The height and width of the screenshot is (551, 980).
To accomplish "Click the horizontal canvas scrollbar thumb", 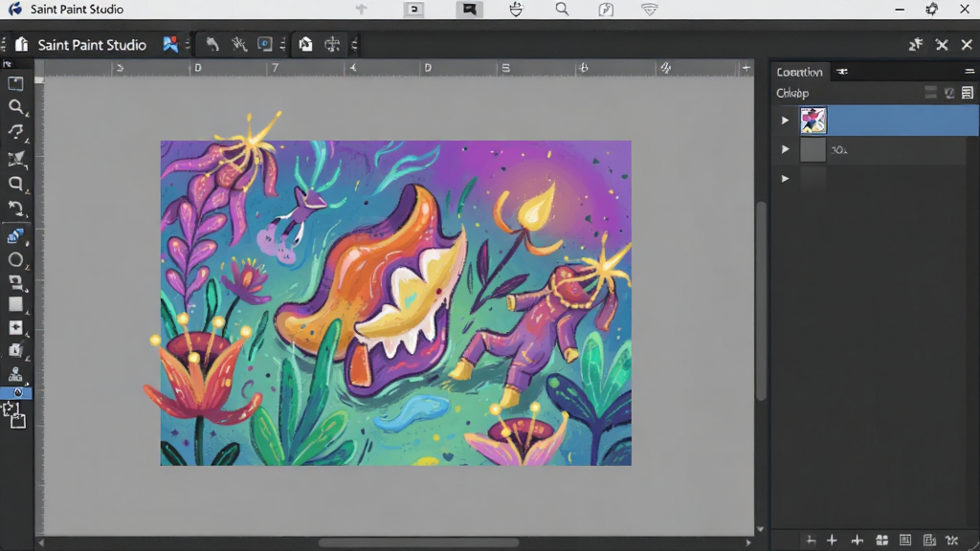I will pyautogui.click(x=419, y=543).
